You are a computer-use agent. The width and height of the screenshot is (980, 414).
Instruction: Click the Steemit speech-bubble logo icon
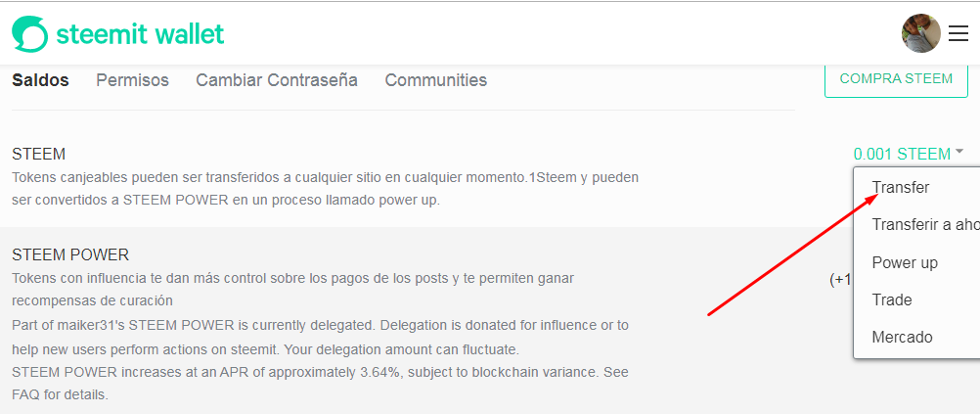coord(29,34)
